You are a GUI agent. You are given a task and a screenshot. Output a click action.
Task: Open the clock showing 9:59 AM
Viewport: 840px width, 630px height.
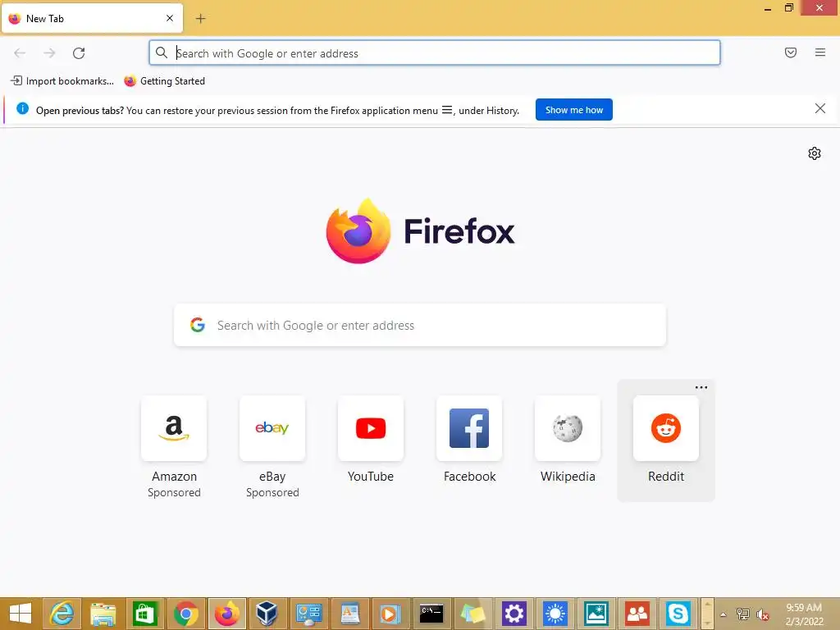[804, 614]
